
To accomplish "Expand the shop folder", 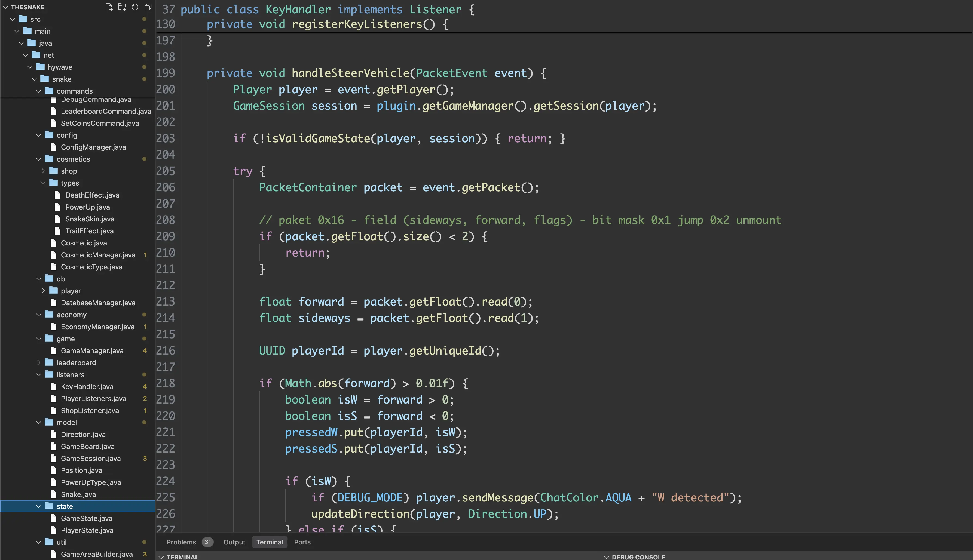I will point(43,171).
